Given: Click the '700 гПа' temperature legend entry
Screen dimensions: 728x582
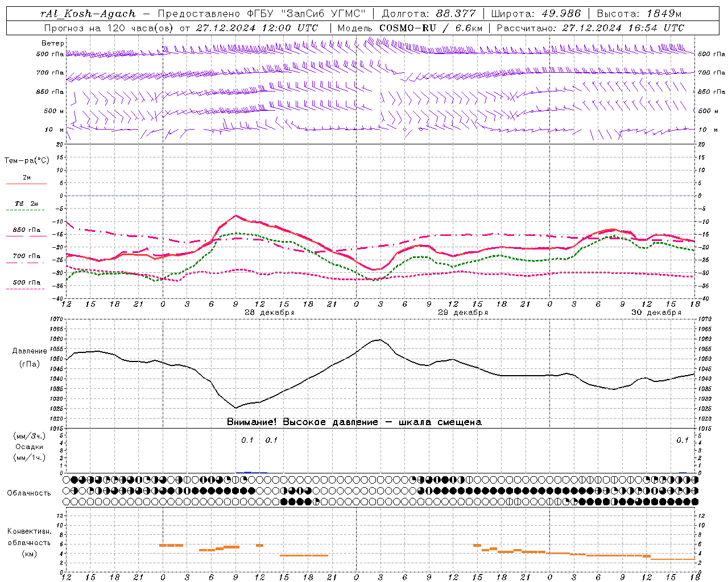Looking at the screenshot, I should pos(27,256).
